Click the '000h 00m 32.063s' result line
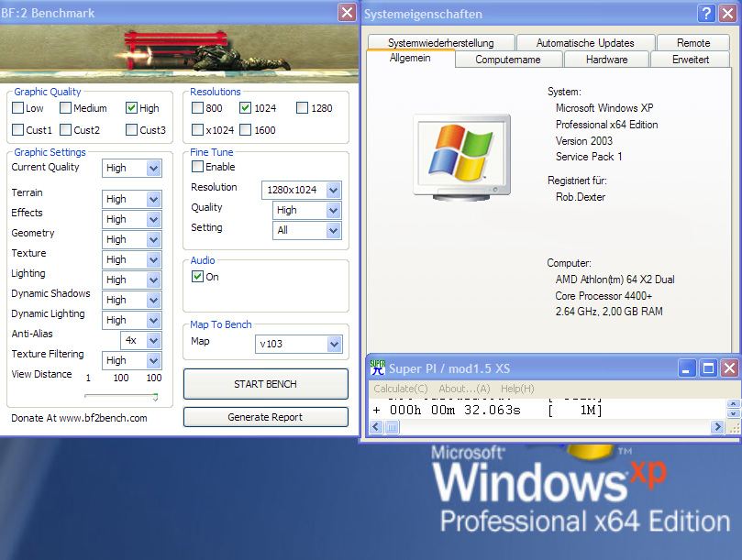Image resolution: width=742 pixels, height=560 pixels. click(487, 410)
